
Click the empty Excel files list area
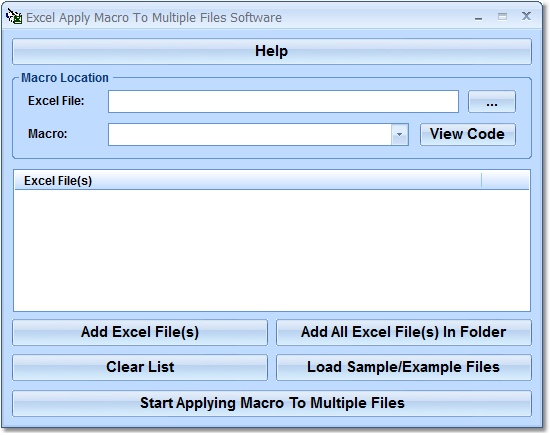[272, 250]
